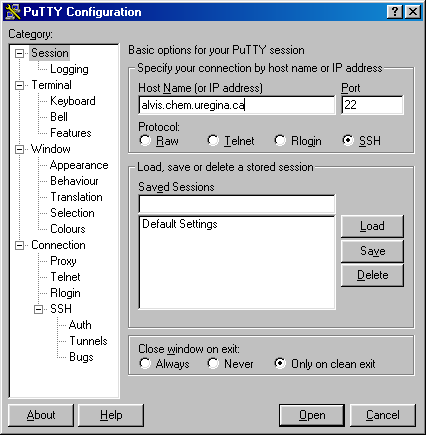This screenshot has height=435, width=426.
Task: Open the Appearance category
Action: coord(79,165)
